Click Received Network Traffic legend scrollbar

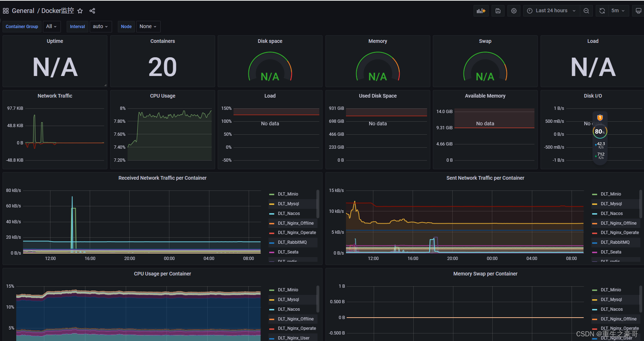click(x=317, y=204)
